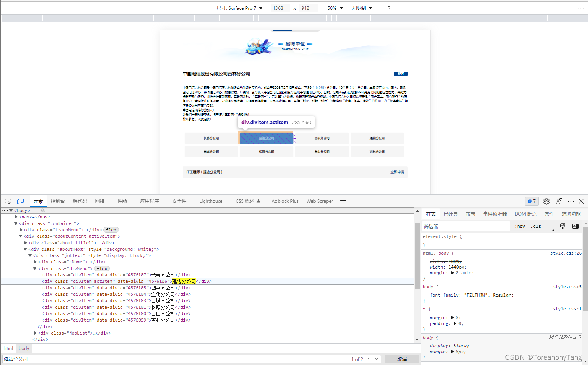Screen dimensions: 588x365
Task: Open style.css:5 source link
Action: [567, 287]
